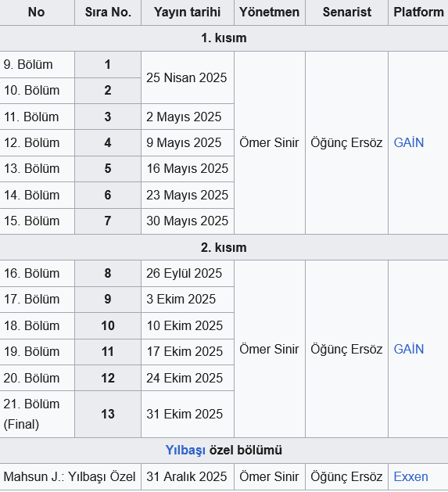Click the 31 Aralık 2025 date cell
Viewport: 448px width, 492px height.
point(188,477)
